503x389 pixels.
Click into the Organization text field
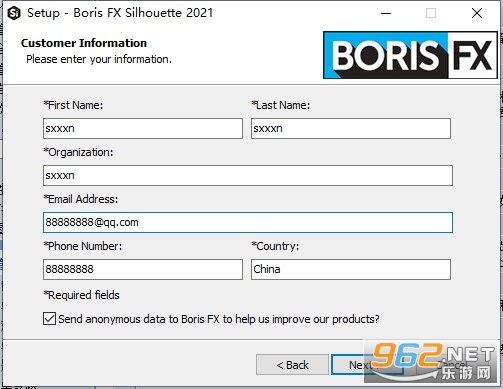248,175
